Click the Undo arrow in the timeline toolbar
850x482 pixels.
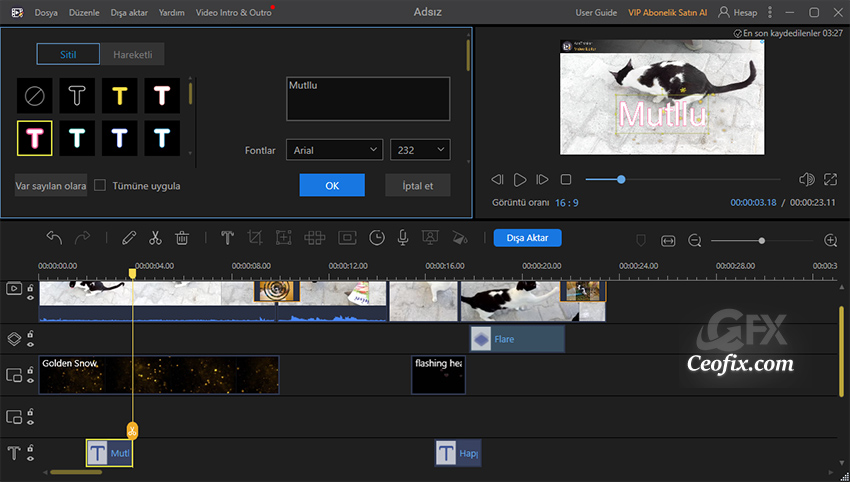pos(54,238)
